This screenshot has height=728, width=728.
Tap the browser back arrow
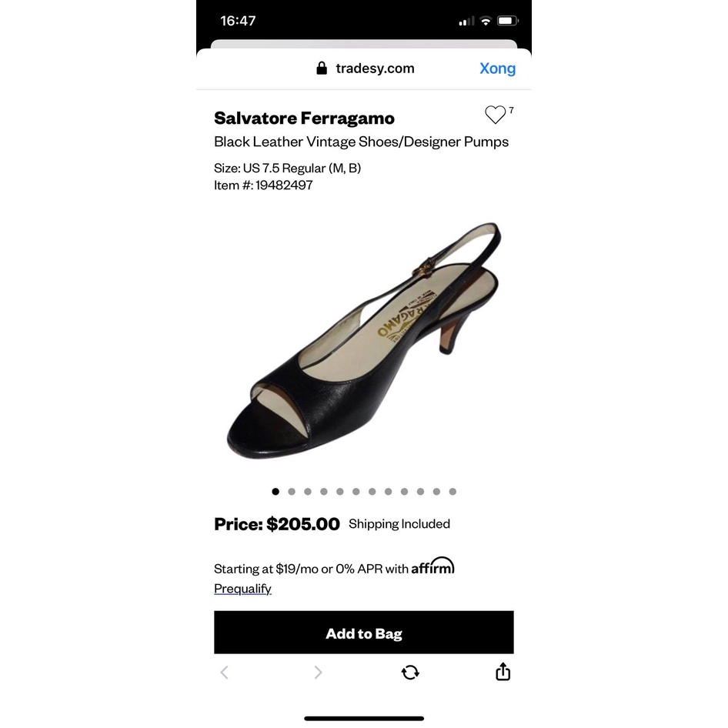click(224, 673)
